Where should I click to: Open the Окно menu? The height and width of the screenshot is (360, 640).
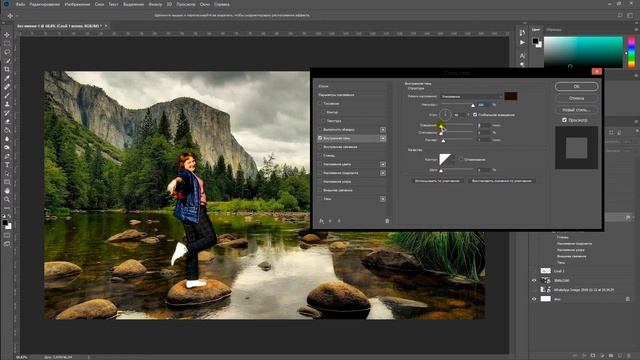coord(205,4)
